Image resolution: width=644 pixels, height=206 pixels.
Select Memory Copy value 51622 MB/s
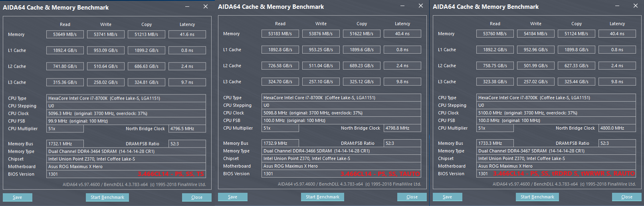click(x=362, y=34)
